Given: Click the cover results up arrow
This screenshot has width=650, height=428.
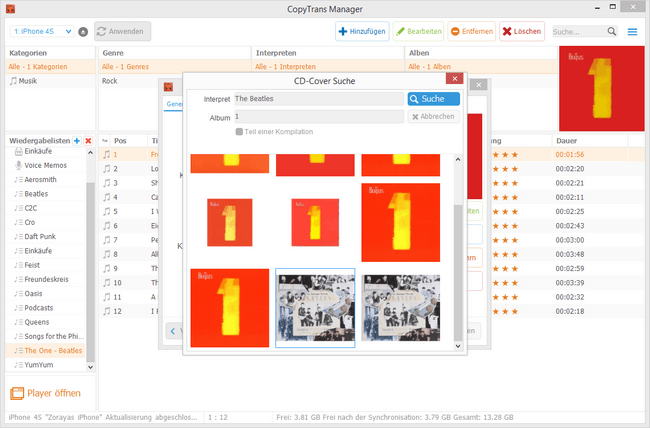Looking at the screenshot, I should (x=458, y=160).
